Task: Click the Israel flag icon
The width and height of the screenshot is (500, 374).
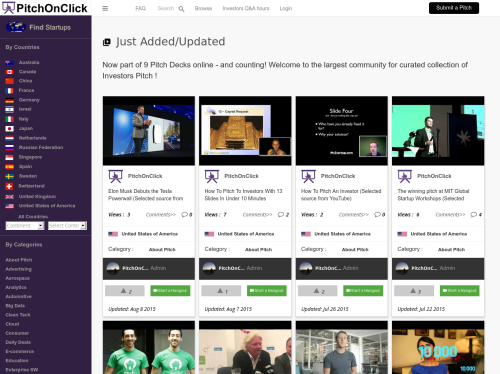Action: [9, 109]
